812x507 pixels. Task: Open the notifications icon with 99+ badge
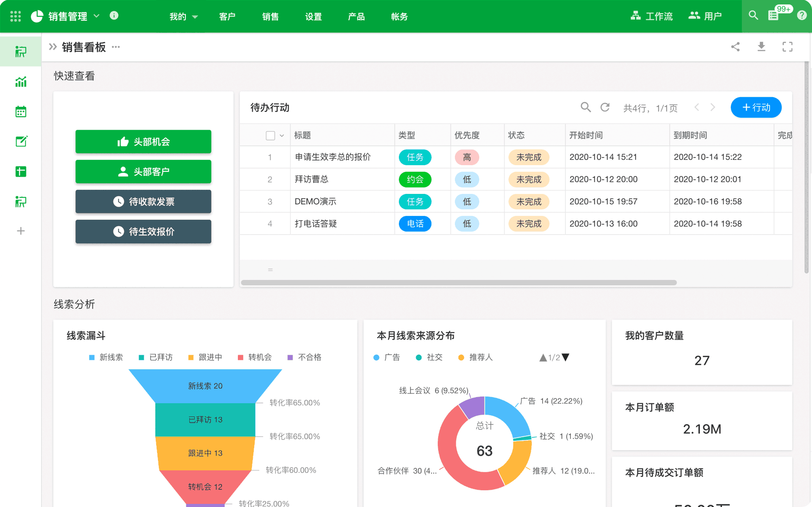774,15
